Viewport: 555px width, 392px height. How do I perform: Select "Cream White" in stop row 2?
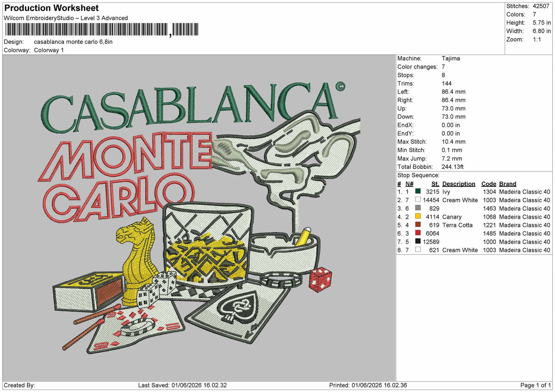(x=460, y=200)
